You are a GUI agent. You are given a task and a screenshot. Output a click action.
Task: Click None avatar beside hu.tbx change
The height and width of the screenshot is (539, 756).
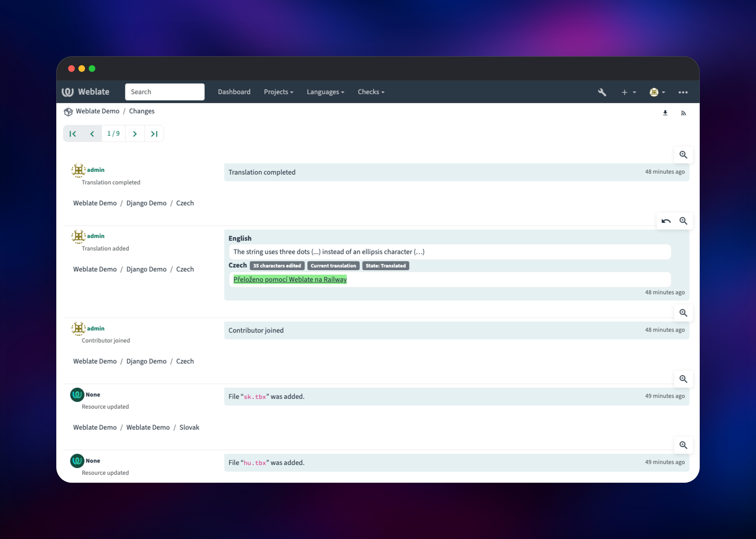(x=77, y=461)
